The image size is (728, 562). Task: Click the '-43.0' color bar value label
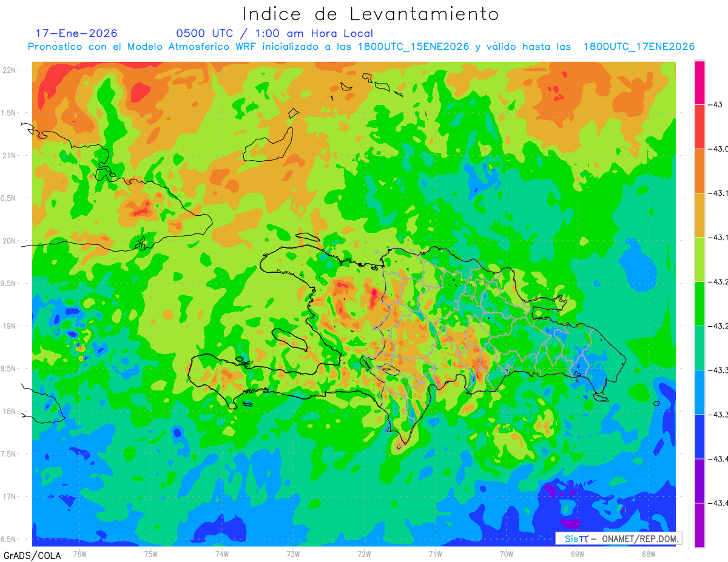pyautogui.click(x=720, y=149)
